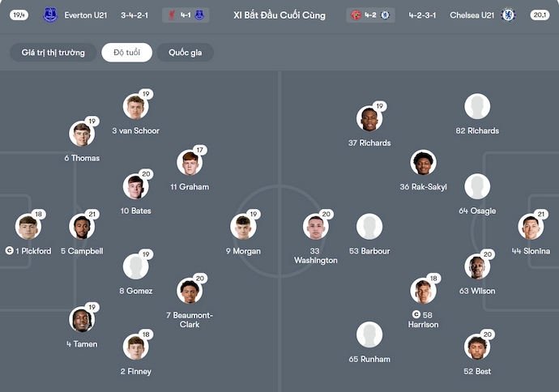This screenshot has height=392, width=559.
Task: Click goalkeeper Pickford's player photo
Action: coord(28,227)
